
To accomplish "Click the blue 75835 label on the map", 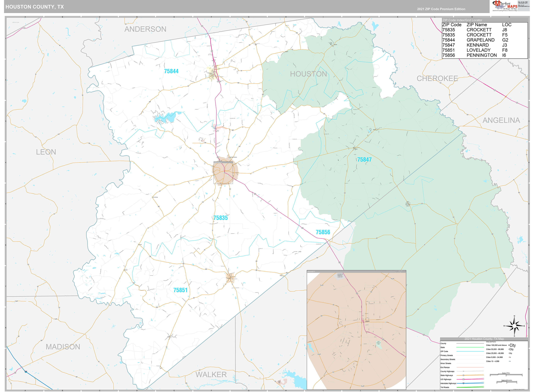I will (x=220, y=218).
